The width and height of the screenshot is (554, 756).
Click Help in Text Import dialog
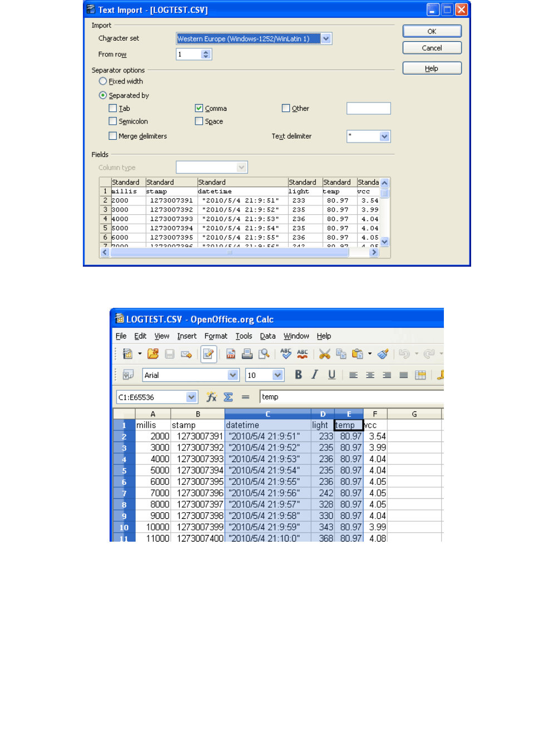[432, 68]
